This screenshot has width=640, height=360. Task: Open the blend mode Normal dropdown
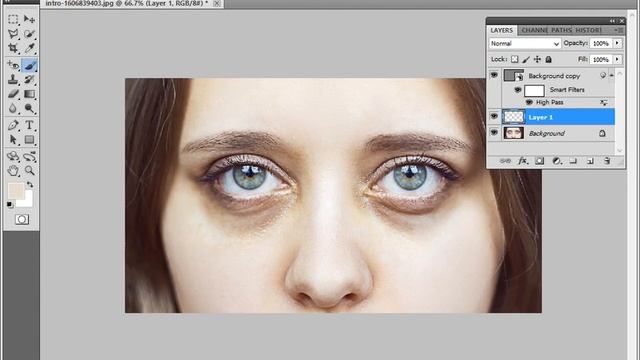pyautogui.click(x=524, y=43)
